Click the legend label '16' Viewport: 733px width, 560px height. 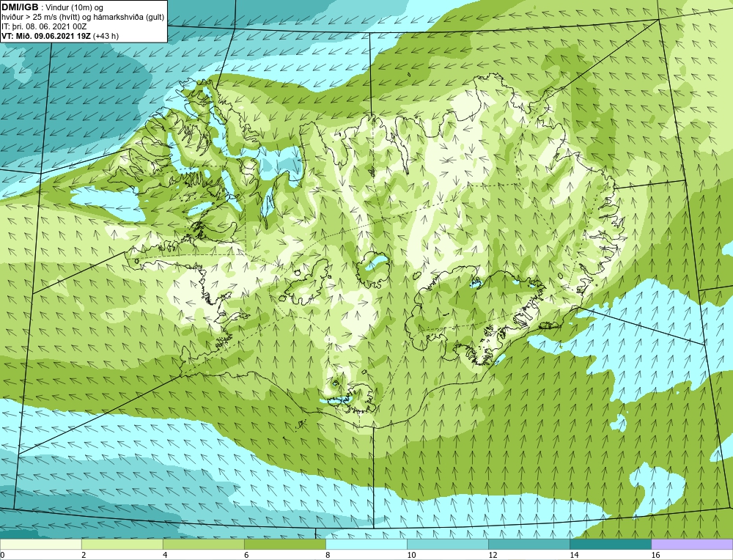pyautogui.click(x=655, y=555)
